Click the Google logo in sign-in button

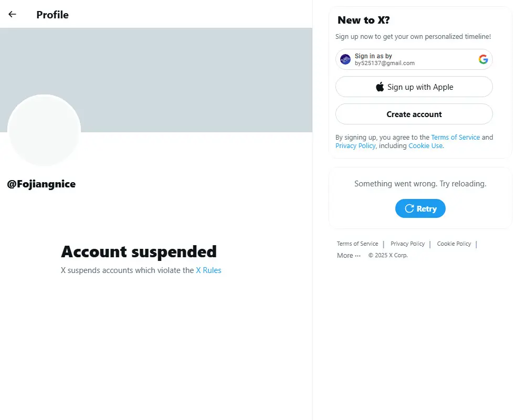coord(483,59)
